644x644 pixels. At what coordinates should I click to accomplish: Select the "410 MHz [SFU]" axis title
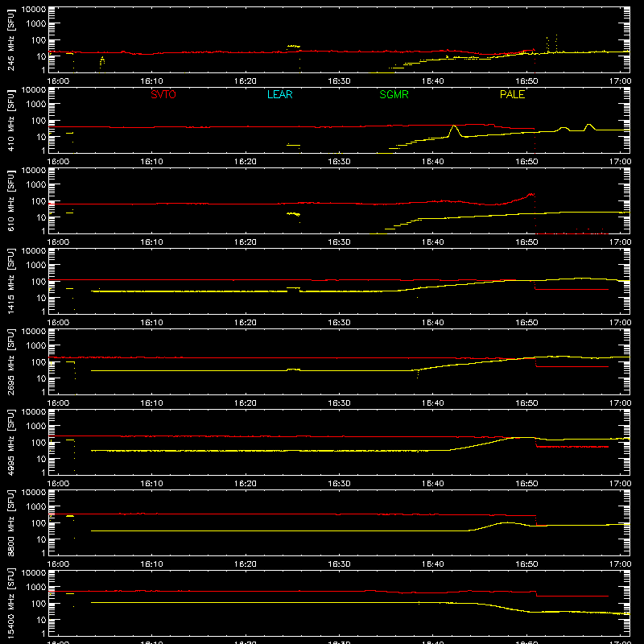click(x=11, y=120)
